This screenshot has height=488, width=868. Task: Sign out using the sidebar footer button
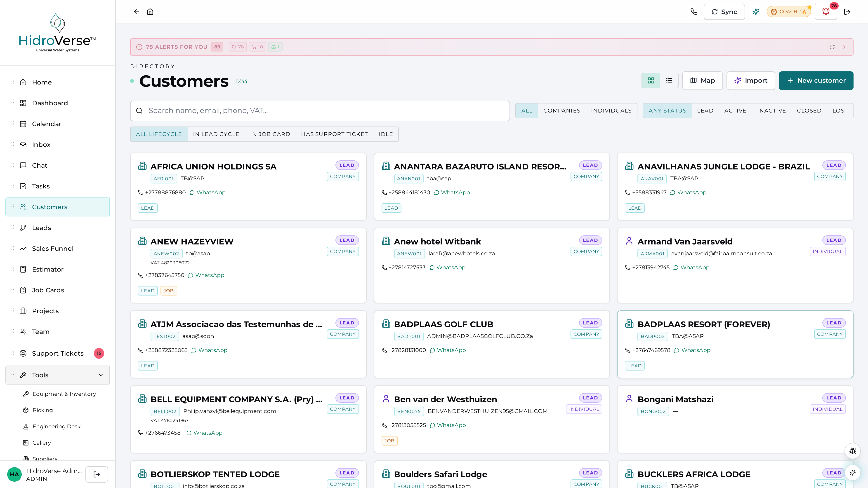coord(97,474)
